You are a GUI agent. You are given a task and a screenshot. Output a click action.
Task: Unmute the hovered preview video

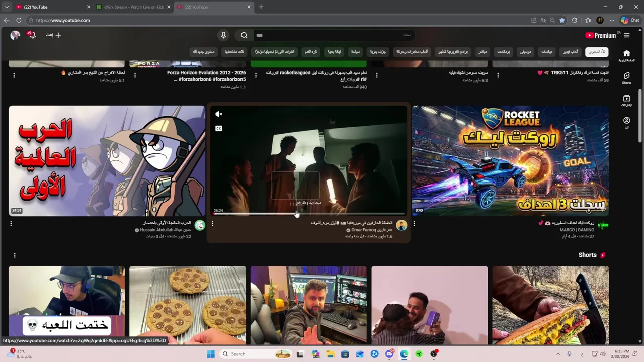pos(219,114)
